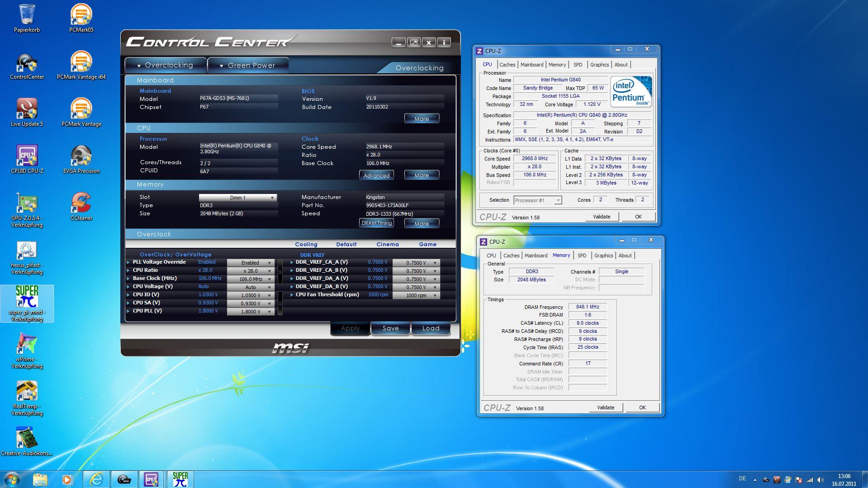The height and width of the screenshot is (488, 868).
Task: Select Default overclock profile
Action: tap(346, 244)
